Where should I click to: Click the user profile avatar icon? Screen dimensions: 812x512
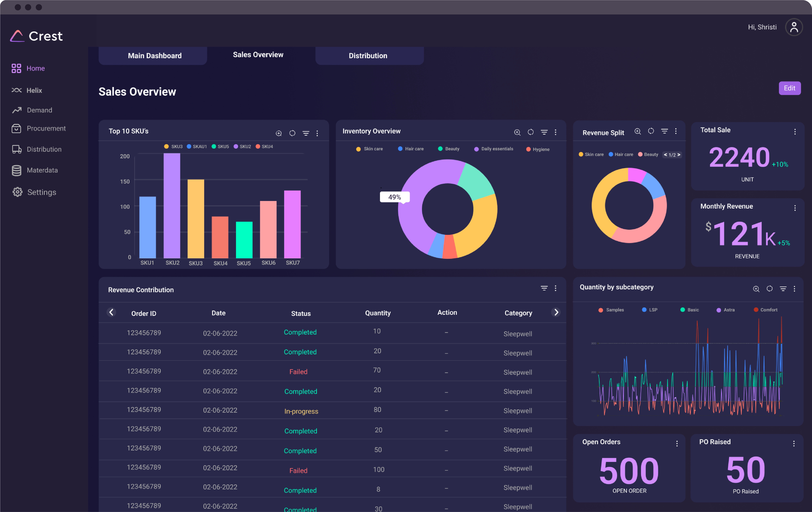click(794, 27)
